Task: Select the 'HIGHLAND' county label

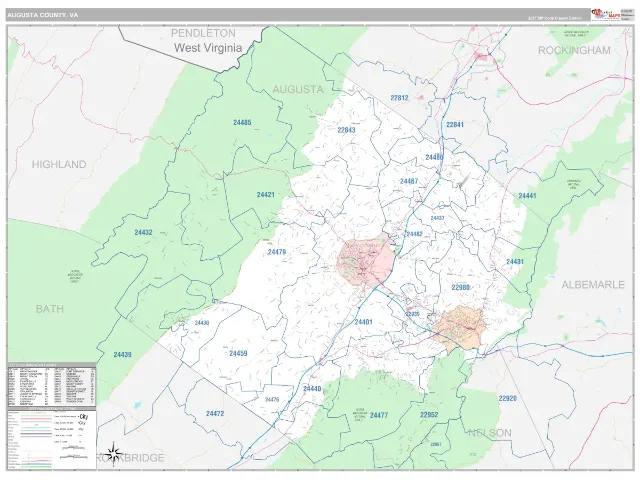Action: pyautogui.click(x=59, y=164)
